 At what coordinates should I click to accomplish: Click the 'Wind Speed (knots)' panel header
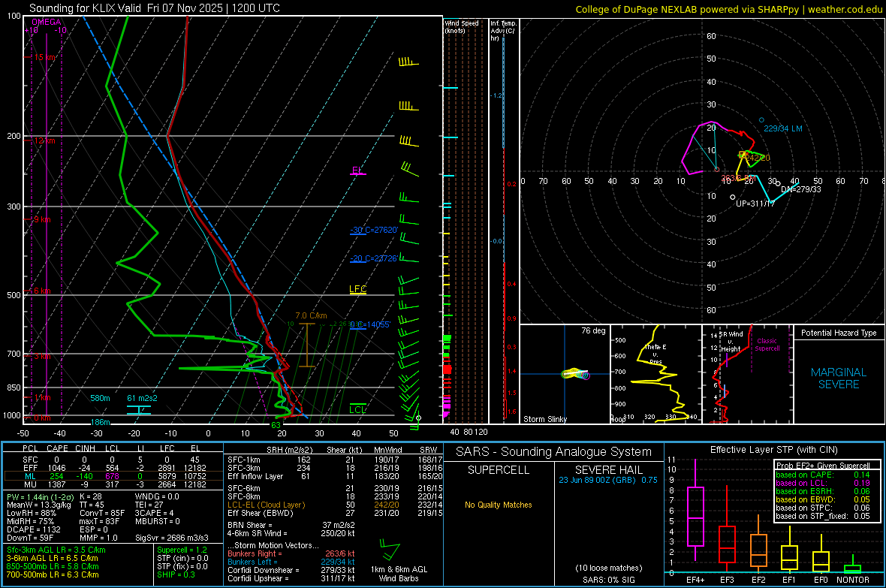(462, 26)
